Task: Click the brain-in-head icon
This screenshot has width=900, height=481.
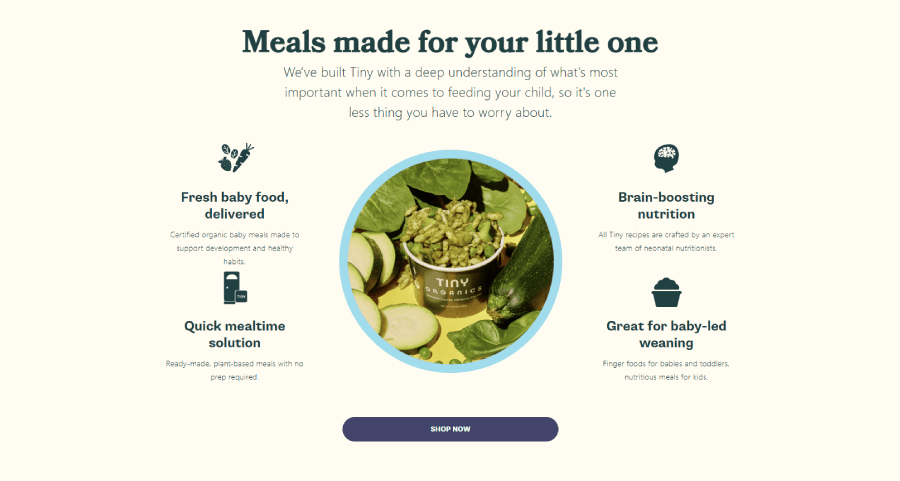Action: [x=666, y=158]
